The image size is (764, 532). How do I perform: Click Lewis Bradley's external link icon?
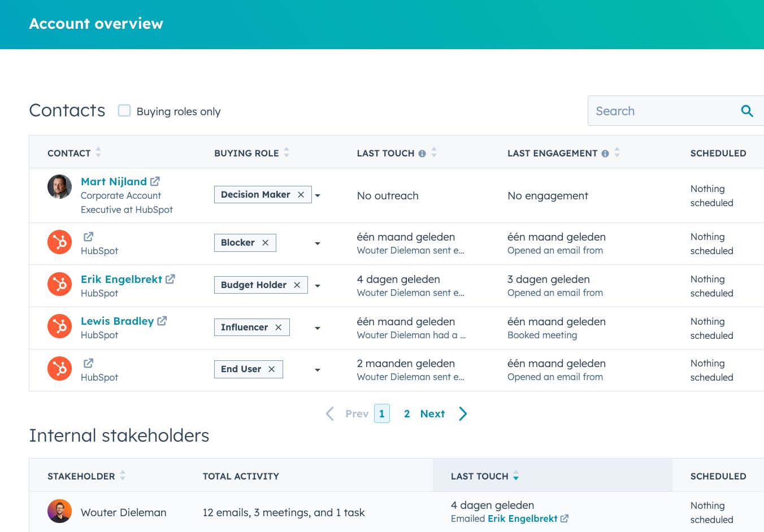[x=162, y=320]
